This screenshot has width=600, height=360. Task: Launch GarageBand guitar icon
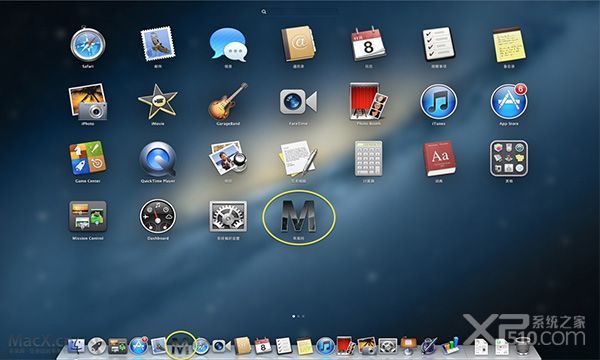228,101
